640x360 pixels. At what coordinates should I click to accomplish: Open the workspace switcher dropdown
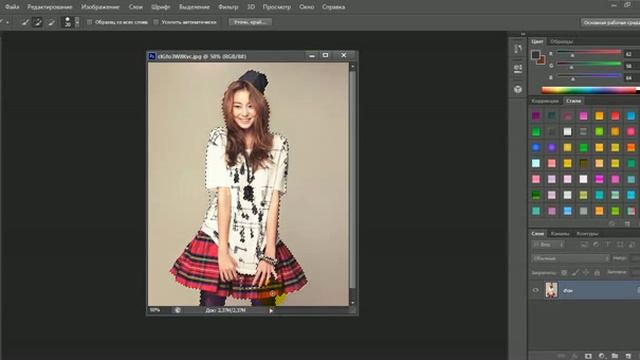[610, 23]
